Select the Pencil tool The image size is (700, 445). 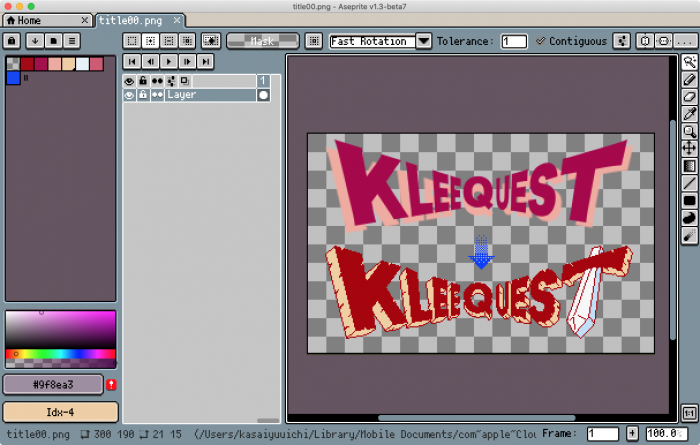[689, 79]
